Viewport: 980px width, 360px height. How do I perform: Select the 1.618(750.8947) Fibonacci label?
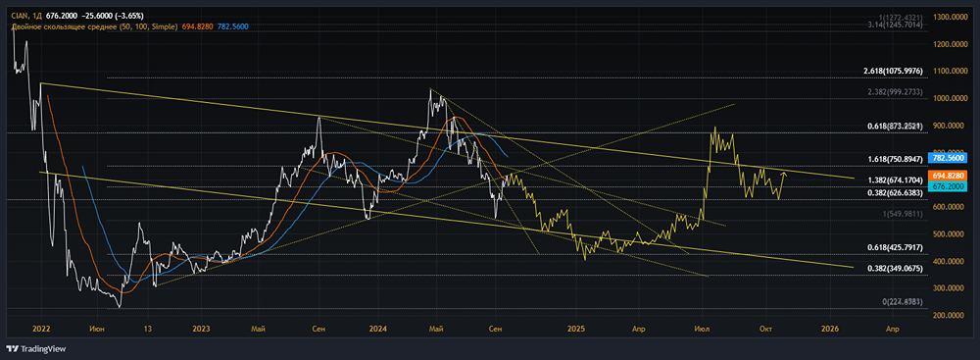pos(894,160)
